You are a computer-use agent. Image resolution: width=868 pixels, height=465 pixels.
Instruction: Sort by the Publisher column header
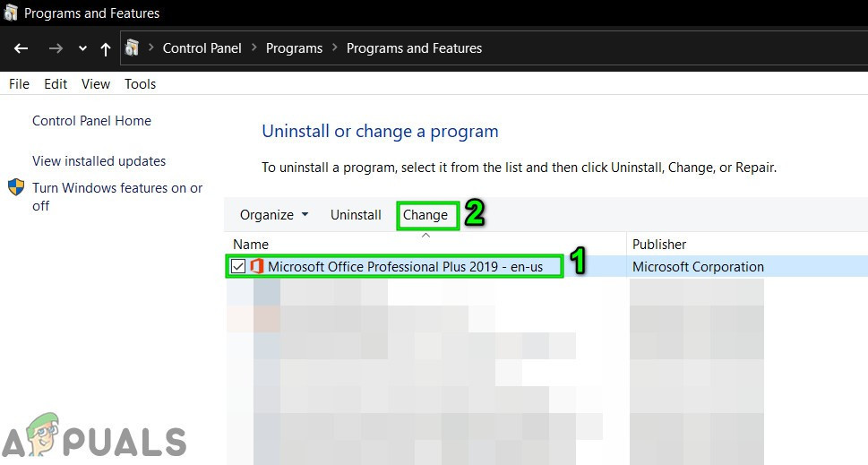pos(659,244)
